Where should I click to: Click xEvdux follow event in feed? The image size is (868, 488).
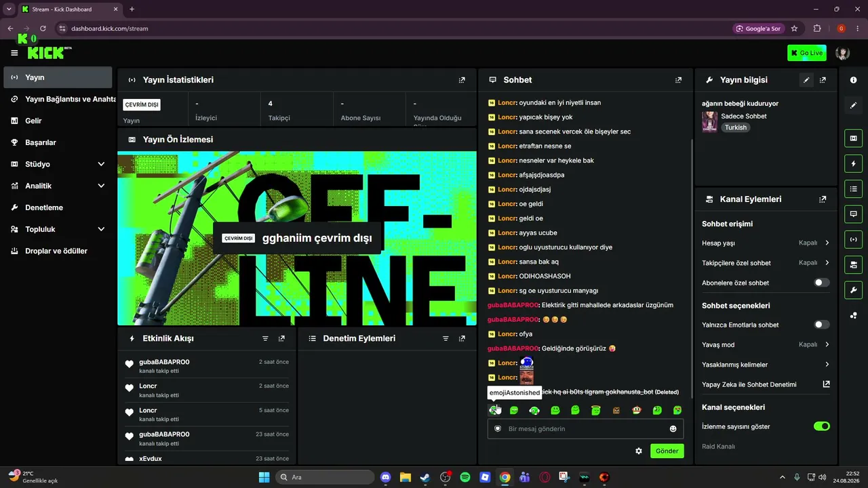(x=207, y=459)
